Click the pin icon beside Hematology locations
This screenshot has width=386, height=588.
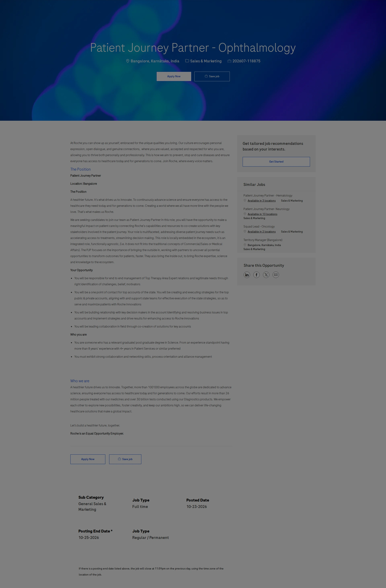coord(245,200)
